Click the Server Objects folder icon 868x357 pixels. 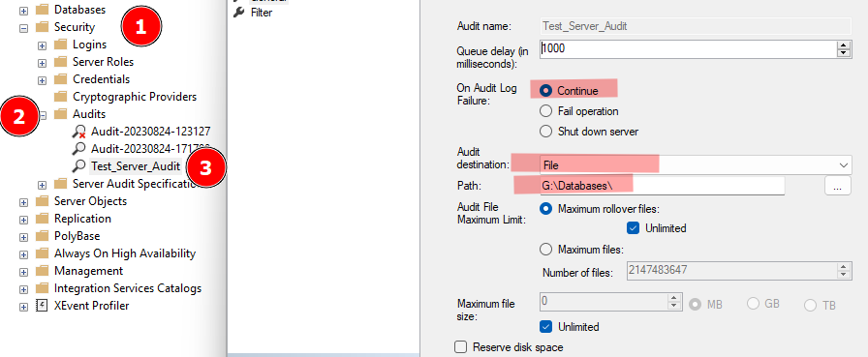click(42, 201)
